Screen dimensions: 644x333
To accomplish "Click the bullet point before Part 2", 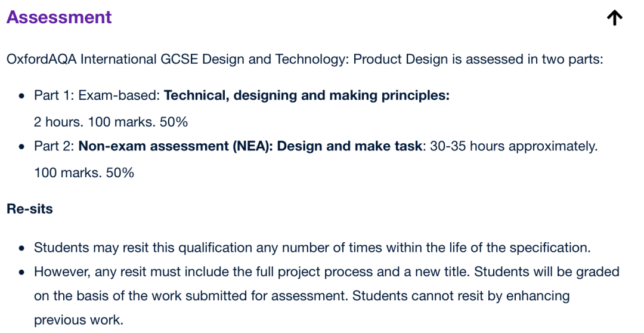I will click(x=21, y=147).
